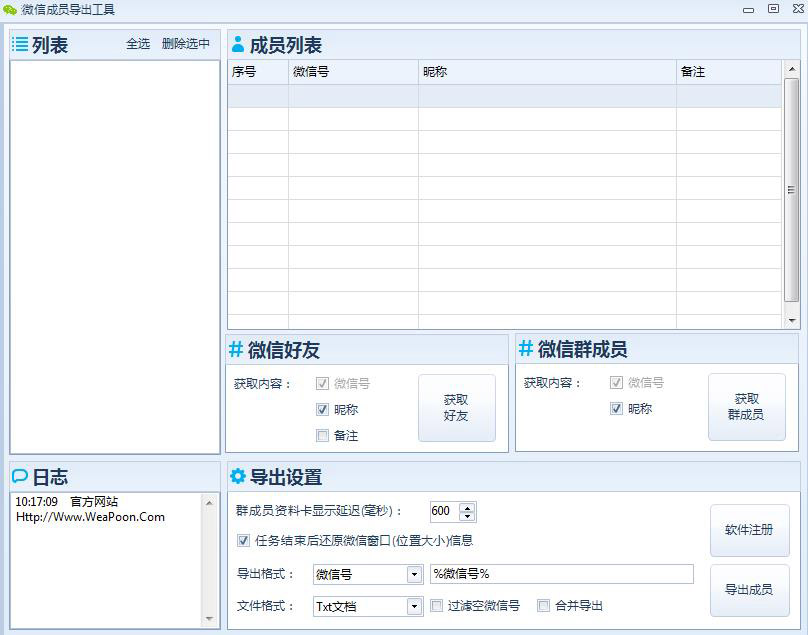Sort by the 微信号 column header
Image resolution: width=808 pixels, height=635 pixels.
352,72
